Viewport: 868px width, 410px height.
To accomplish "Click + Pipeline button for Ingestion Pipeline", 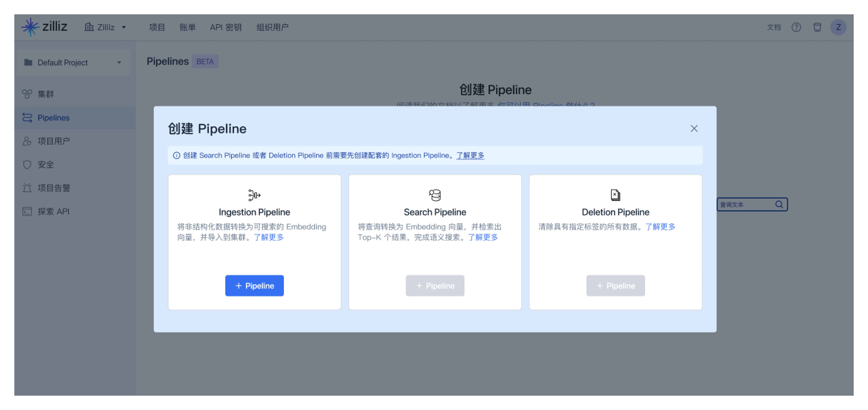I will coord(254,286).
